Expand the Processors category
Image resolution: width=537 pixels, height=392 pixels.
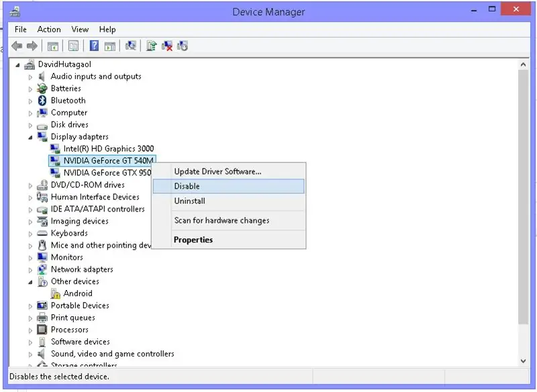pos(30,330)
